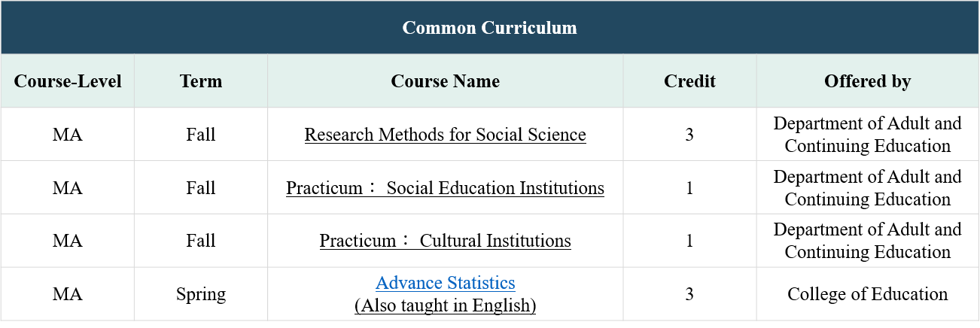The height and width of the screenshot is (328, 980).
Task: Select MA level in Advance Statistics row
Action: pos(68,294)
